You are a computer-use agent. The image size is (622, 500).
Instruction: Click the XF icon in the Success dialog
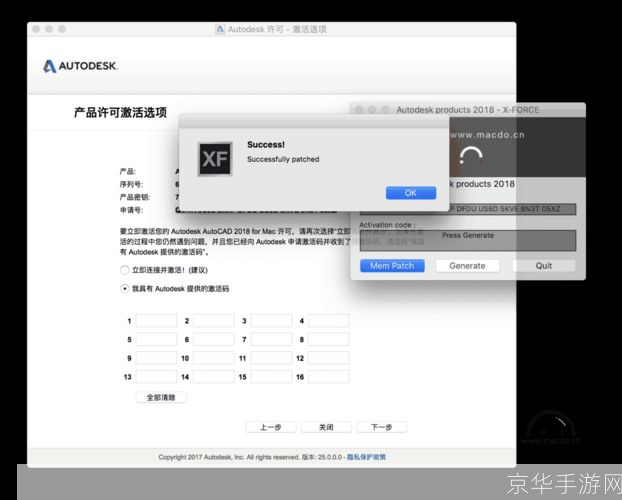coord(215,159)
